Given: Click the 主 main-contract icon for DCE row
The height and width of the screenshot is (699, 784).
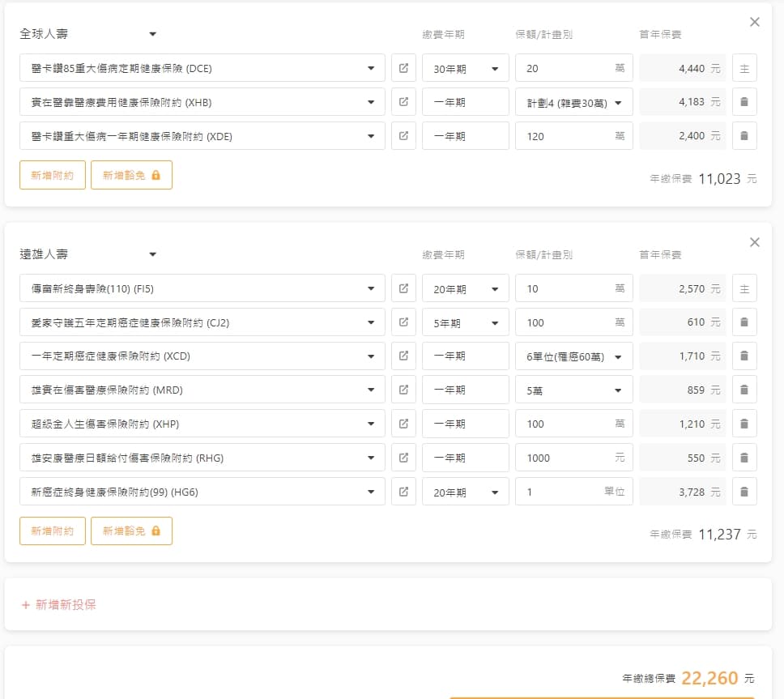Looking at the screenshot, I should 744,68.
